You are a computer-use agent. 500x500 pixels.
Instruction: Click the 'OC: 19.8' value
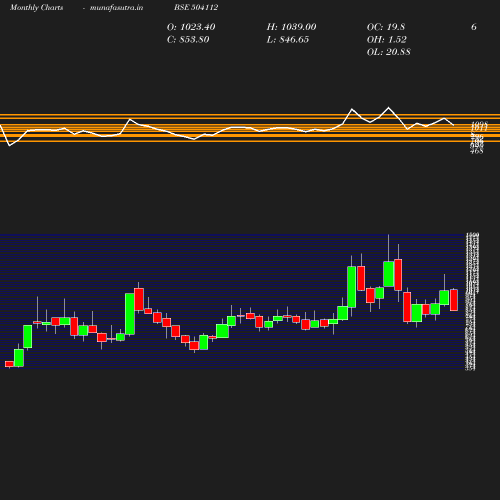coord(386,27)
